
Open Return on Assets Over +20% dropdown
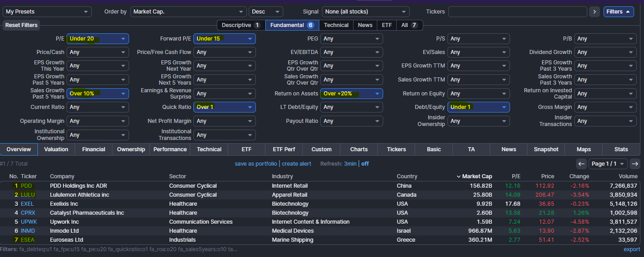click(352, 94)
